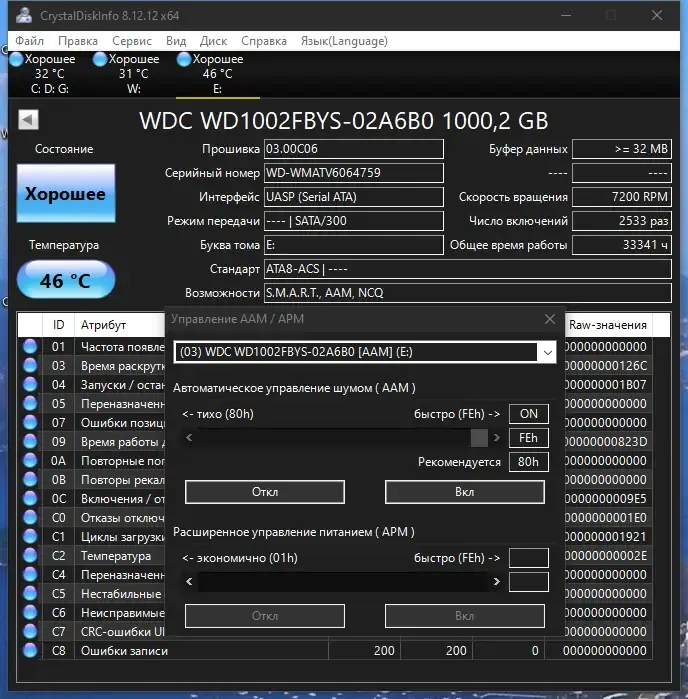The width and height of the screenshot is (688, 699).
Task: Click the APM slider left arrow
Action: coord(189,581)
